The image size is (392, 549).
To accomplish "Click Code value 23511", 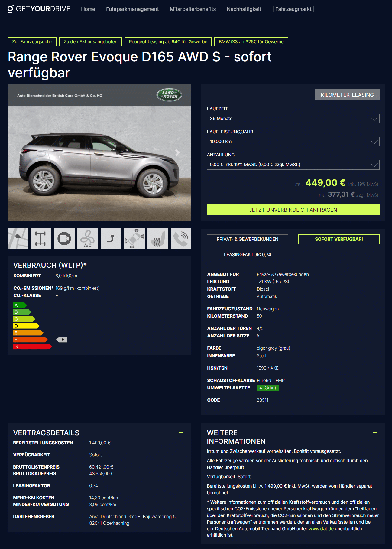I will pyautogui.click(x=262, y=400).
